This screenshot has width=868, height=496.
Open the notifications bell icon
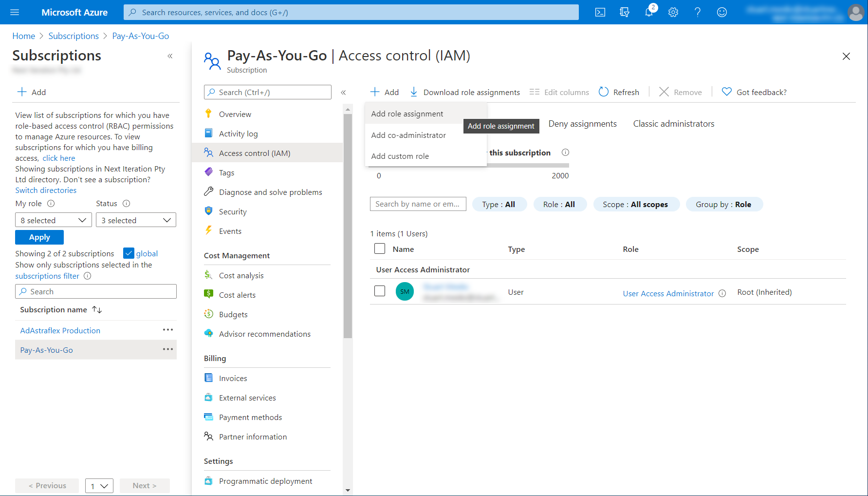tap(649, 12)
